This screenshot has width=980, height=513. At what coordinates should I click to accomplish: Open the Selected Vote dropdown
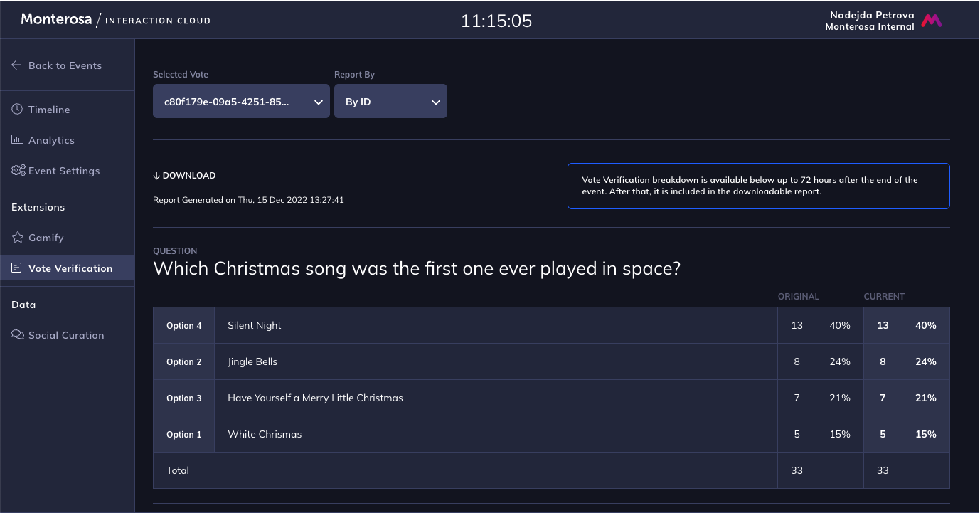(x=241, y=102)
